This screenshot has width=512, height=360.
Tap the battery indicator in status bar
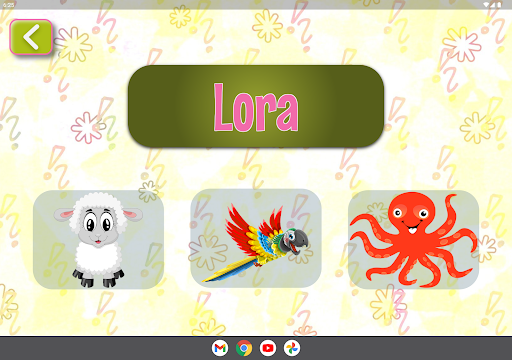499,5
